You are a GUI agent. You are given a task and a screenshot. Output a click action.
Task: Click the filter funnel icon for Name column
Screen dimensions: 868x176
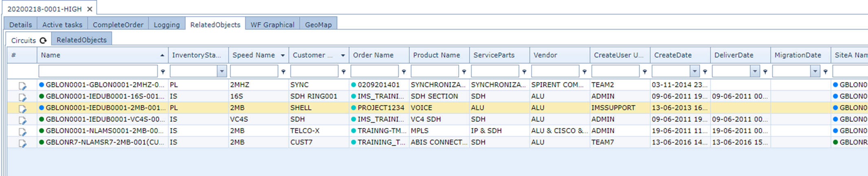click(163, 72)
